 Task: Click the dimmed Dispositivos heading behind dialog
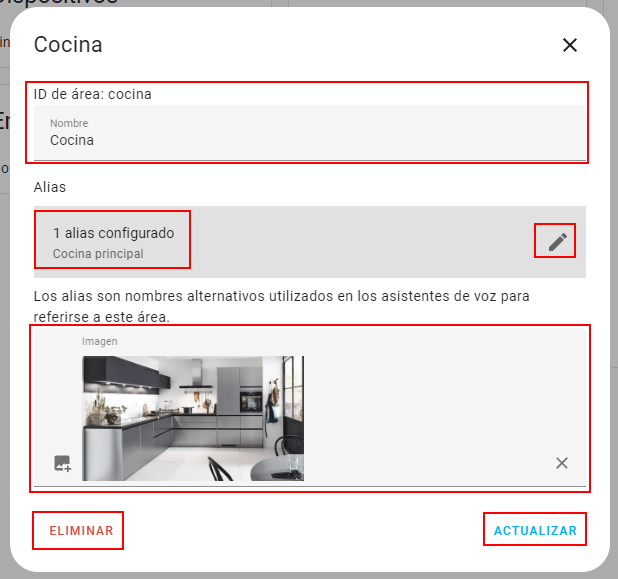click(x=59, y=2)
